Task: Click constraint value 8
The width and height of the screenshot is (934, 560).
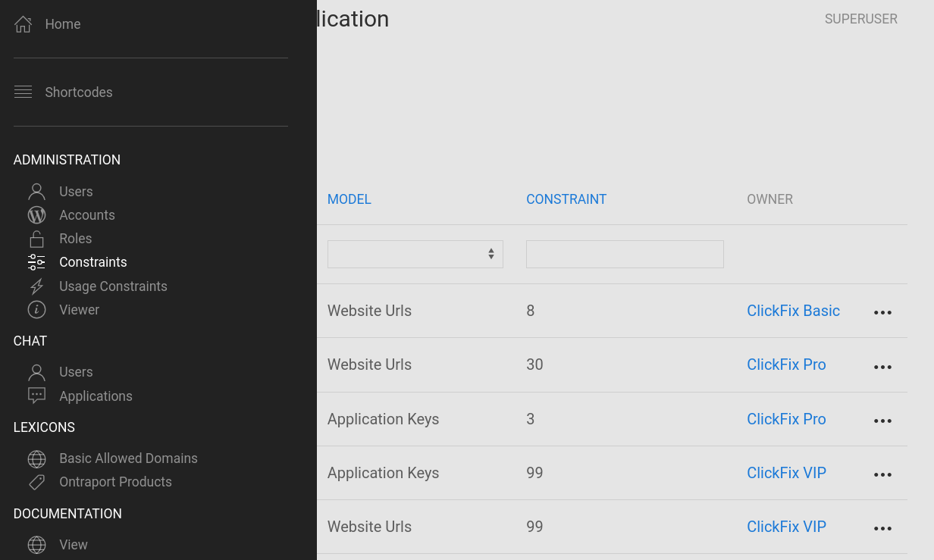Action: (531, 311)
